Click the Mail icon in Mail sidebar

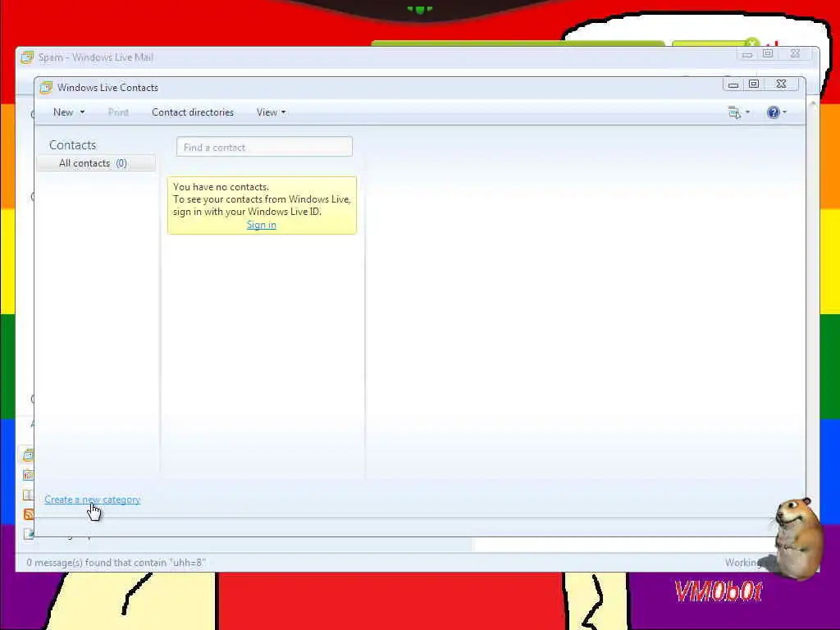click(x=29, y=455)
